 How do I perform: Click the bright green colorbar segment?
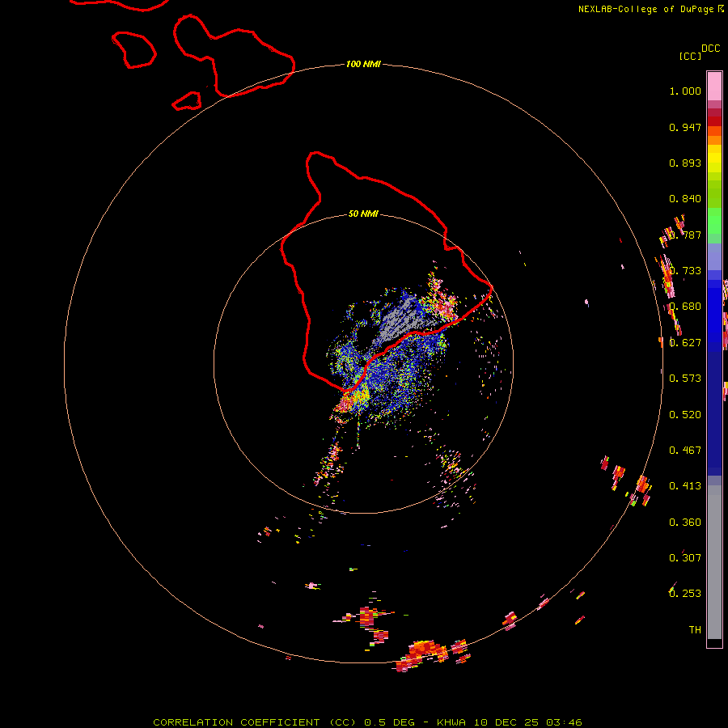[714, 221]
